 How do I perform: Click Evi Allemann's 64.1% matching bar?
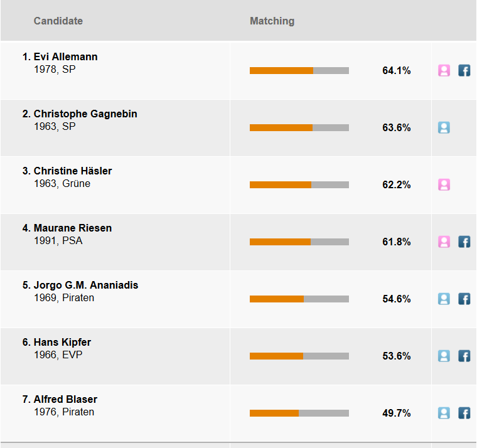[299, 70]
